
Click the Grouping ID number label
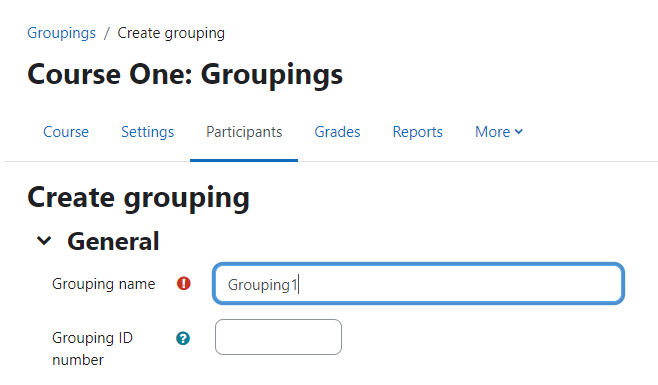92,349
